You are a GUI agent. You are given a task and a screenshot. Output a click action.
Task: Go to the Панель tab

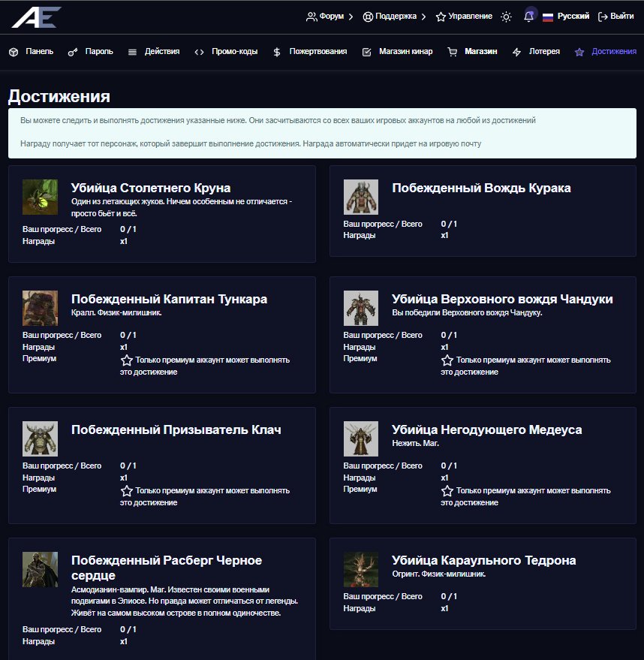pyautogui.click(x=32, y=52)
